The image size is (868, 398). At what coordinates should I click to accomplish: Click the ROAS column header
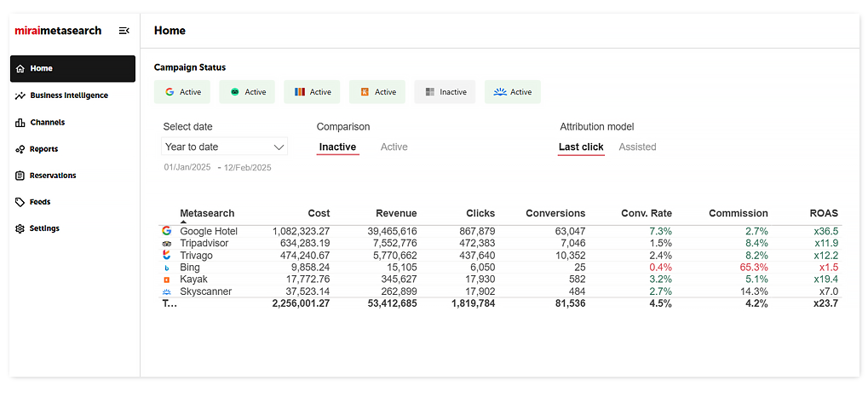coord(824,213)
